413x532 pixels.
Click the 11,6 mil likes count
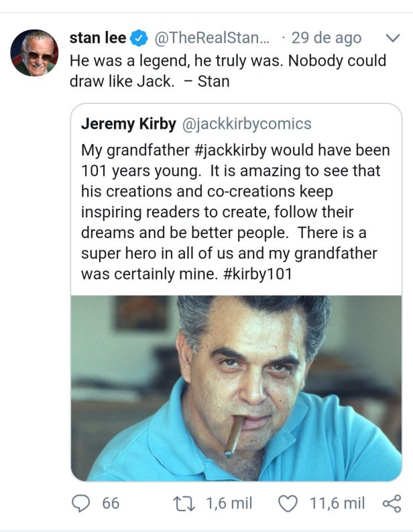point(337,503)
